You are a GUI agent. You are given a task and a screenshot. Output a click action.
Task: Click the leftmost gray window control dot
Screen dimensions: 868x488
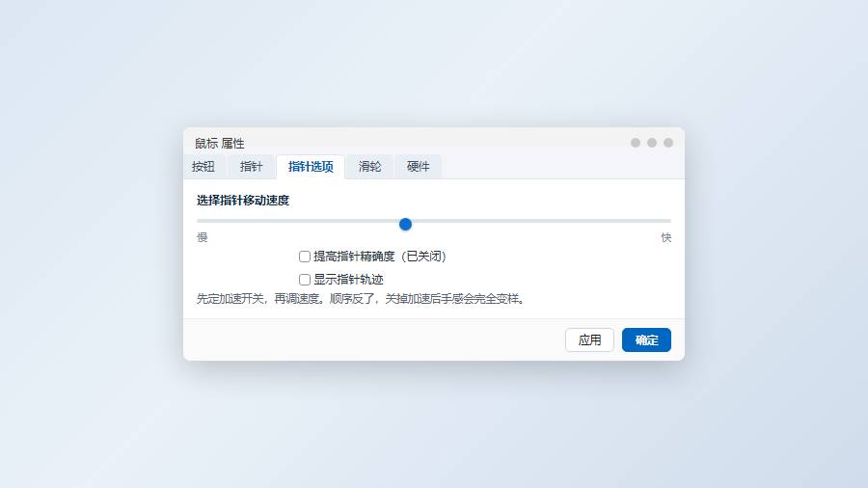tap(636, 143)
